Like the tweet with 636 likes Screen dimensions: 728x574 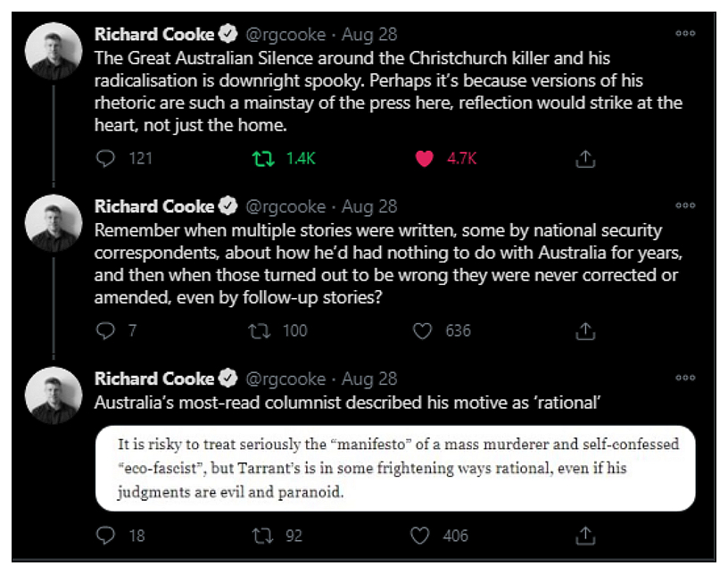[423, 330]
